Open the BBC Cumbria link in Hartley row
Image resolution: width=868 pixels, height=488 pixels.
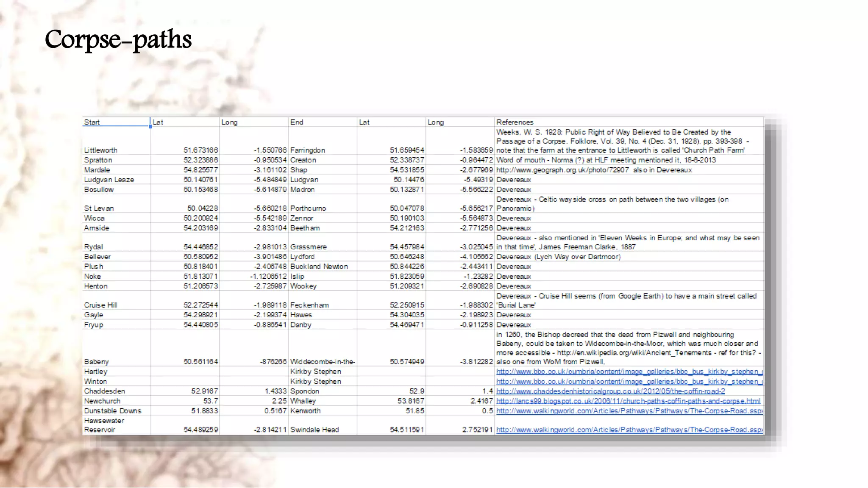click(x=629, y=372)
